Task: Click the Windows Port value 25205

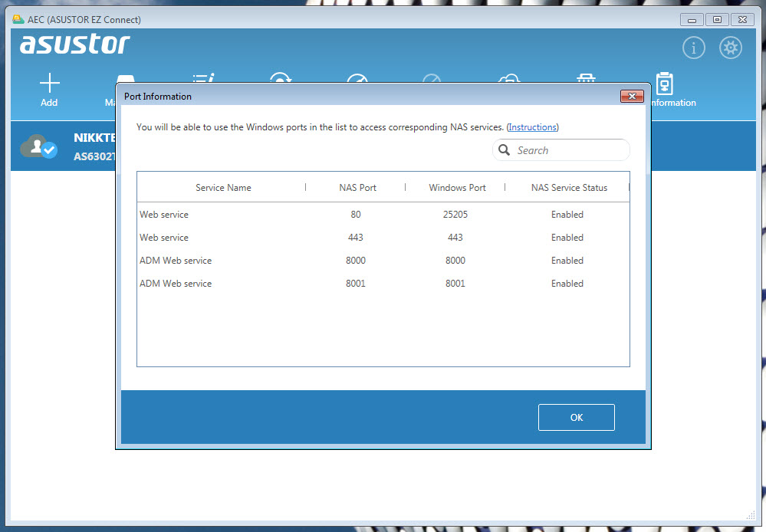Action: click(455, 215)
